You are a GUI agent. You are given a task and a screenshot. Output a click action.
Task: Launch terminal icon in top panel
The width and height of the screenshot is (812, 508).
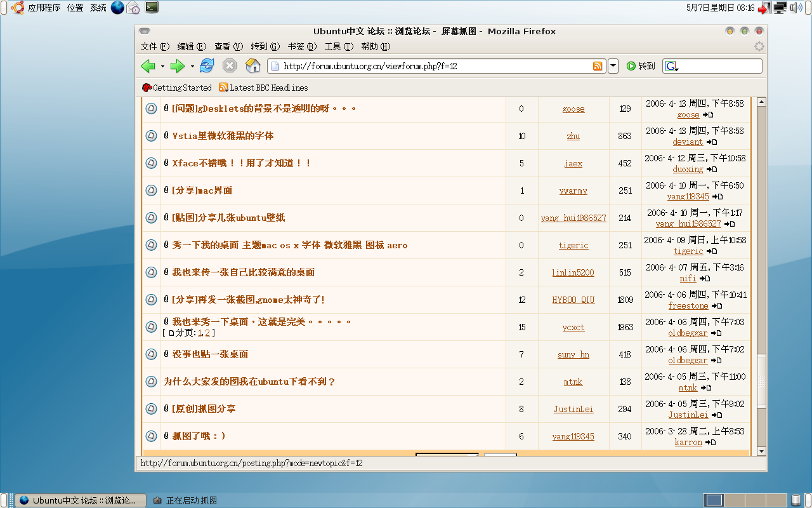point(152,8)
